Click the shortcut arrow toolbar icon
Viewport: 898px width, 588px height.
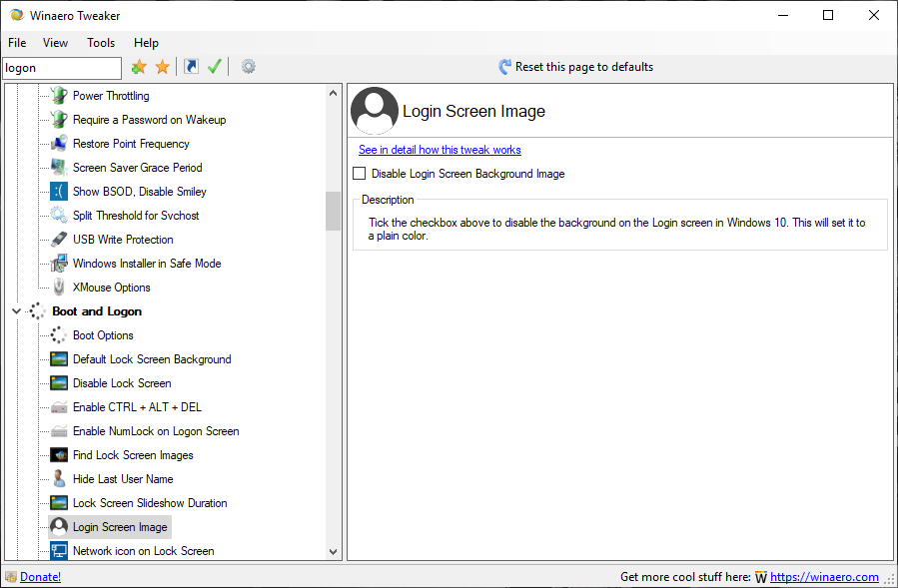[191, 67]
